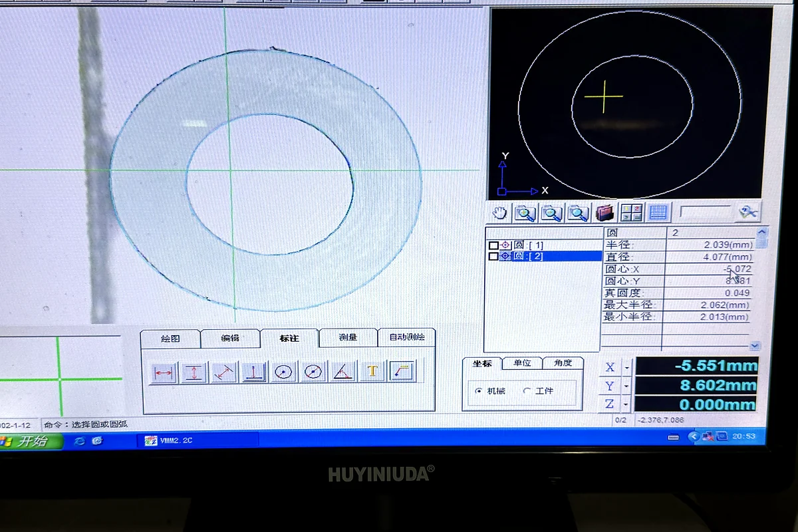Image resolution: width=798 pixels, height=532 pixels.
Task: Select the 工件 coordinate radio button
Action: point(527,391)
